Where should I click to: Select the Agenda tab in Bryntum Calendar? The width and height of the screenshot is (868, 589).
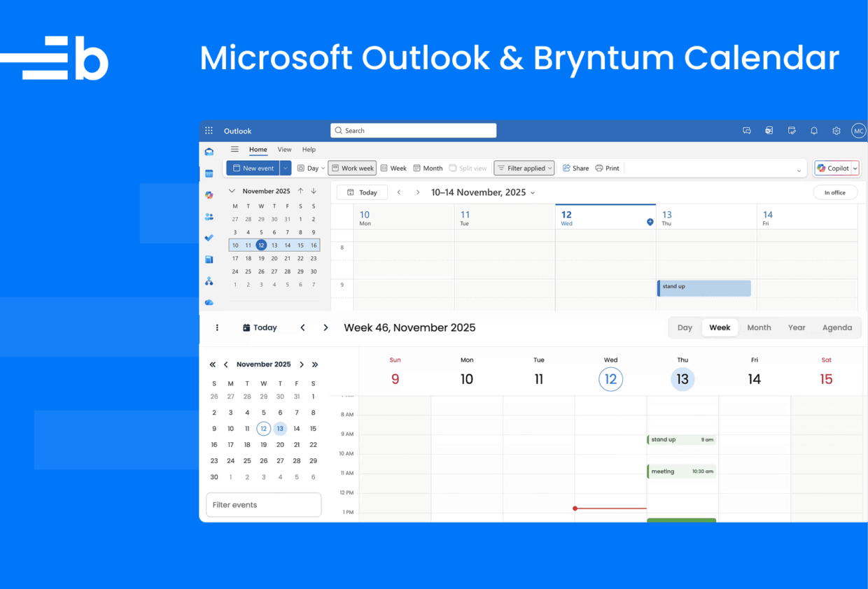pos(836,327)
